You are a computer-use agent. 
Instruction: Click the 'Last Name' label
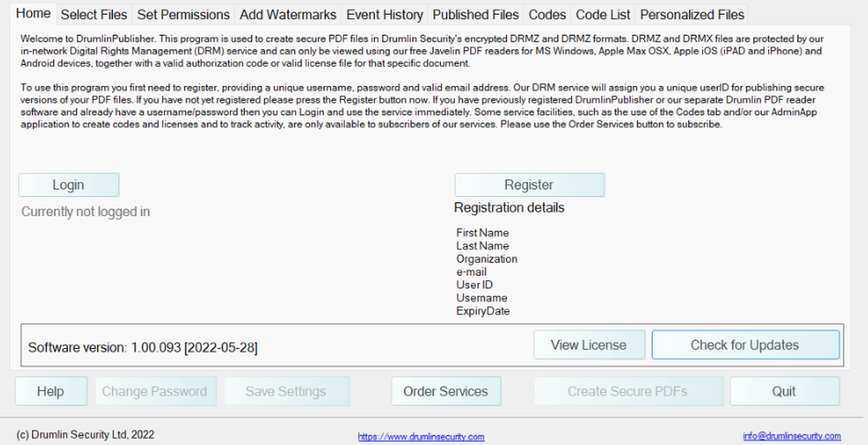click(x=483, y=245)
